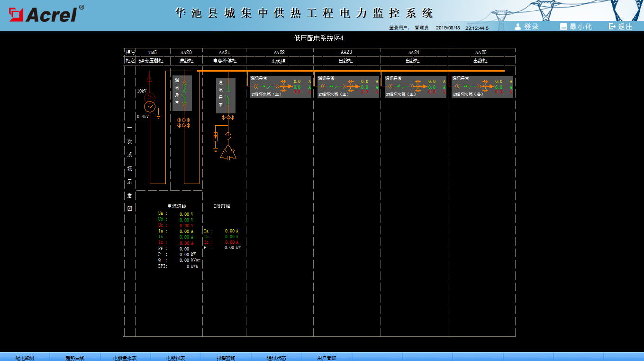644x361 pixels.
Task: Click the 退出 button text
Action: (x=626, y=27)
